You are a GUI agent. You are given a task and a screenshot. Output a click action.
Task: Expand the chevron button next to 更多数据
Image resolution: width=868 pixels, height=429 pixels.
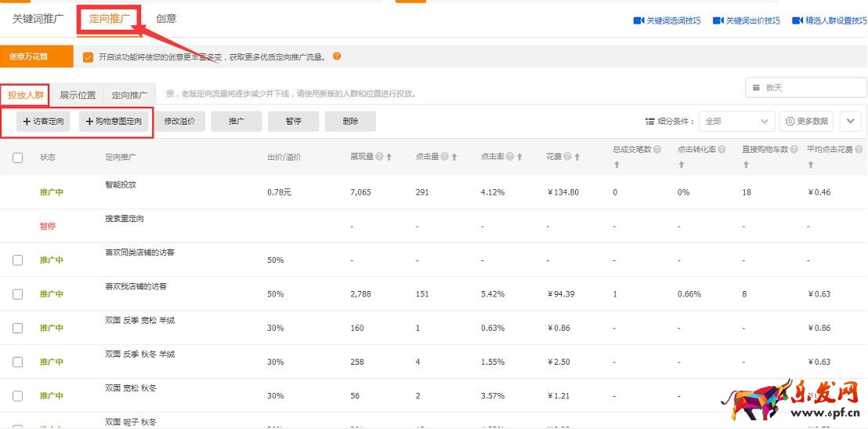pos(850,122)
